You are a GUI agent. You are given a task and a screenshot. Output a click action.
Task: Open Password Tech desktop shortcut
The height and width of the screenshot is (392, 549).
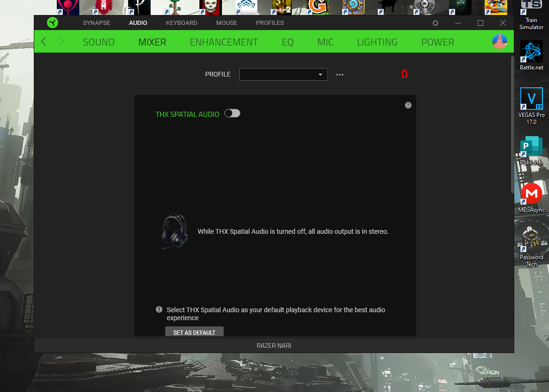(531, 246)
